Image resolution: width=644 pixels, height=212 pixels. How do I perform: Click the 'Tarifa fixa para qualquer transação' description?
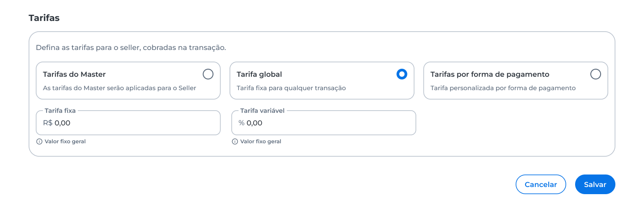[x=291, y=88]
